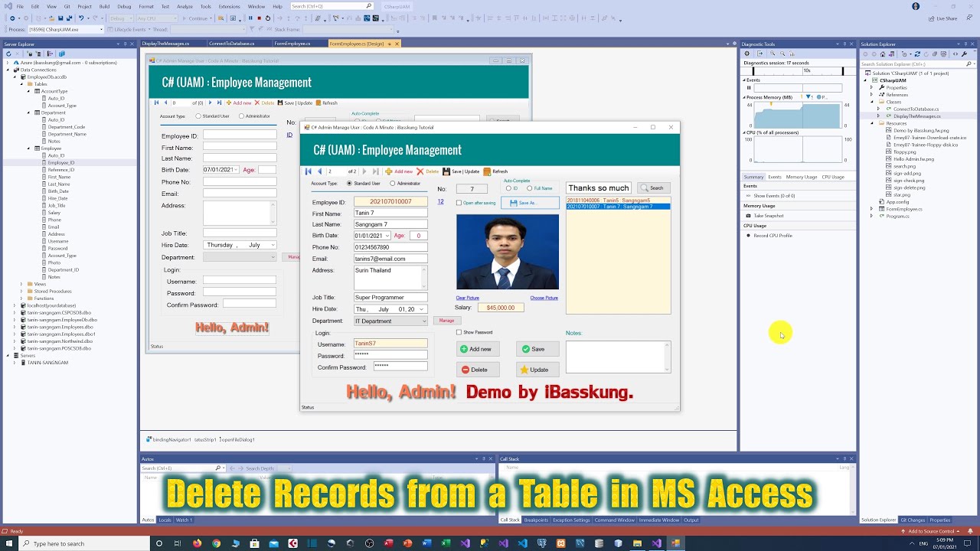Click the Diagnostic session timeline ruler
The image size is (980, 551).
point(797,71)
